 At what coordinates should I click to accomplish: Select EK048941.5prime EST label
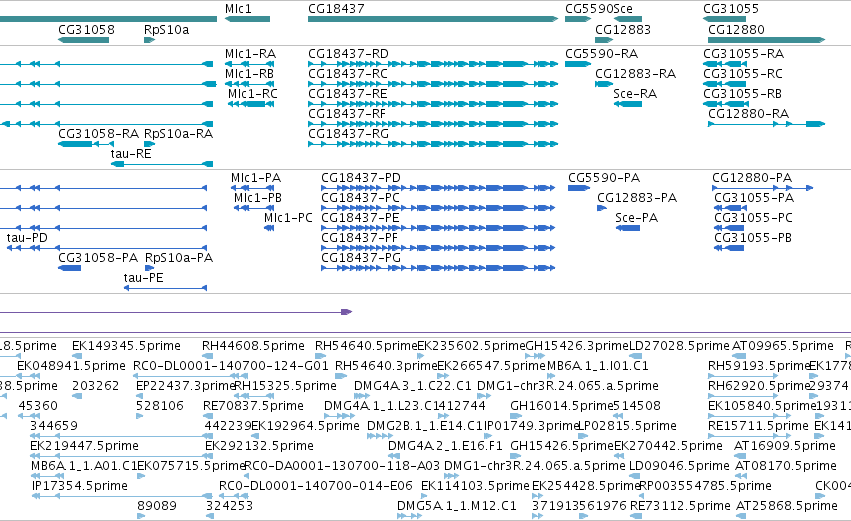pyautogui.click(x=71, y=366)
